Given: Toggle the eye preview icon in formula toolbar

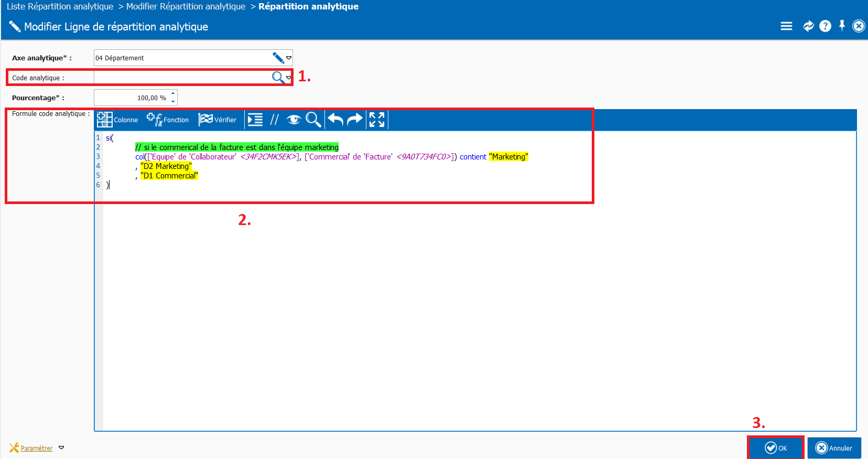Looking at the screenshot, I should click(x=294, y=120).
